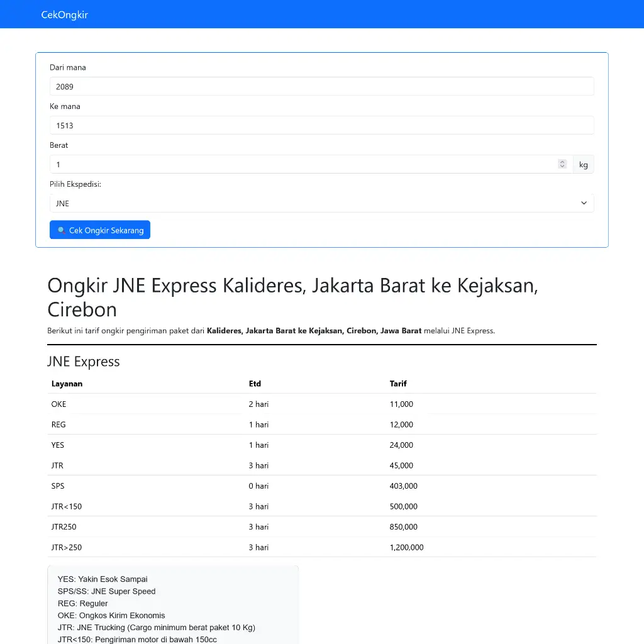This screenshot has height=644, width=644.
Task: Click the Tarif column header
Action: [398, 384]
